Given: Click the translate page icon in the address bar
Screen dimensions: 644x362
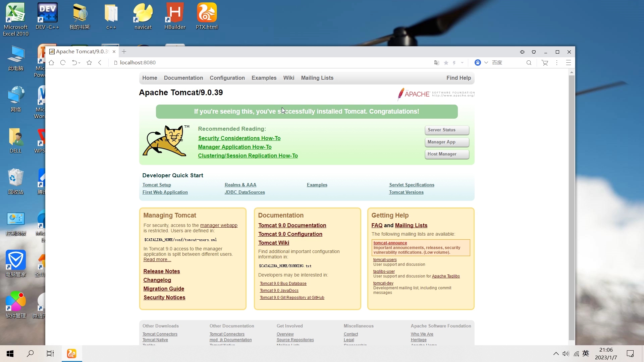Looking at the screenshot, I should click(436, 63).
